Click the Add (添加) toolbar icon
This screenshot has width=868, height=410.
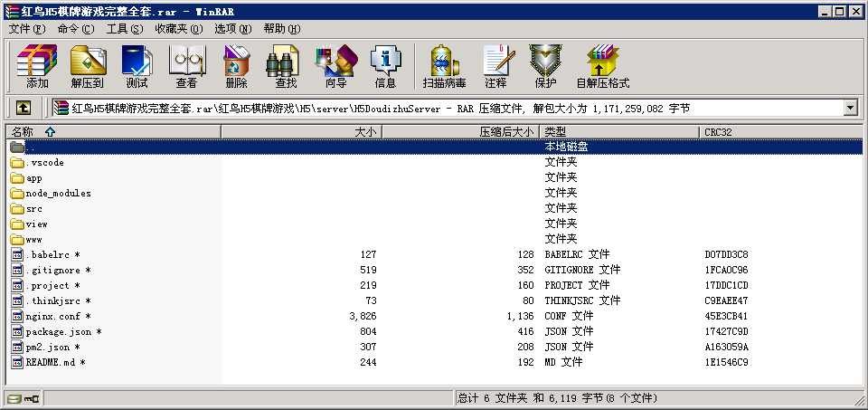pyautogui.click(x=37, y=67)
